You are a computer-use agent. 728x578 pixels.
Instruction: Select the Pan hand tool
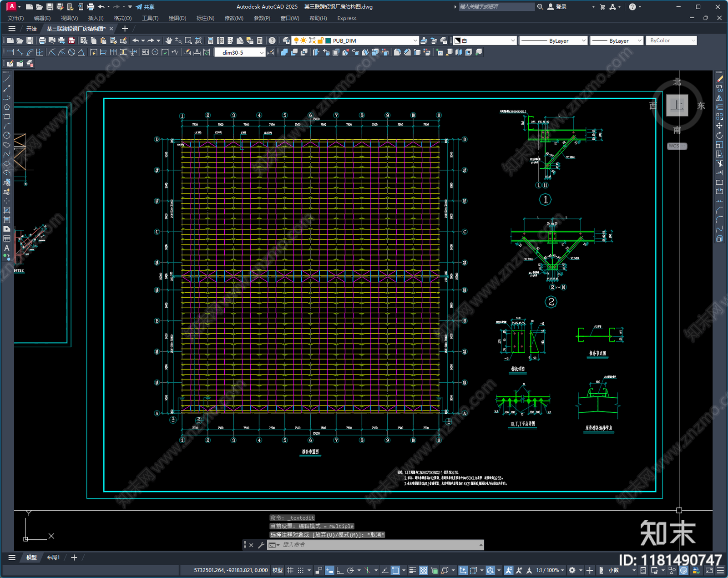[169, 41]
